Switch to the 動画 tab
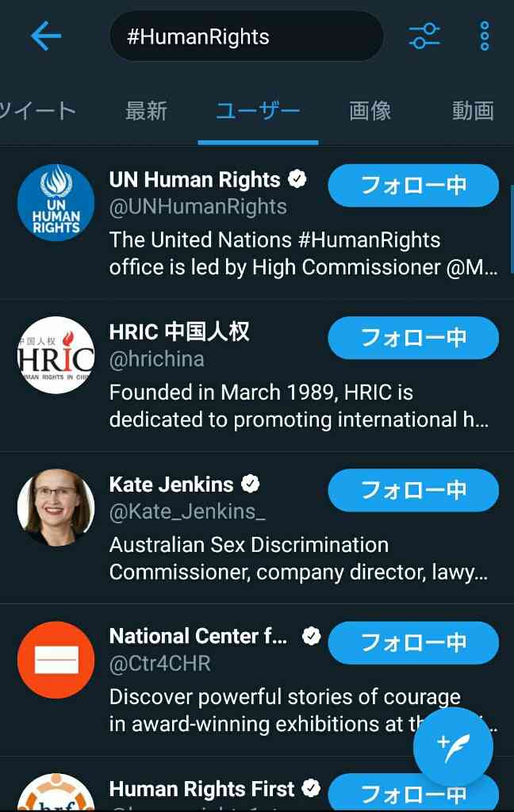The height and width of the screenshot is (812, 514). (x=473, y=111)
